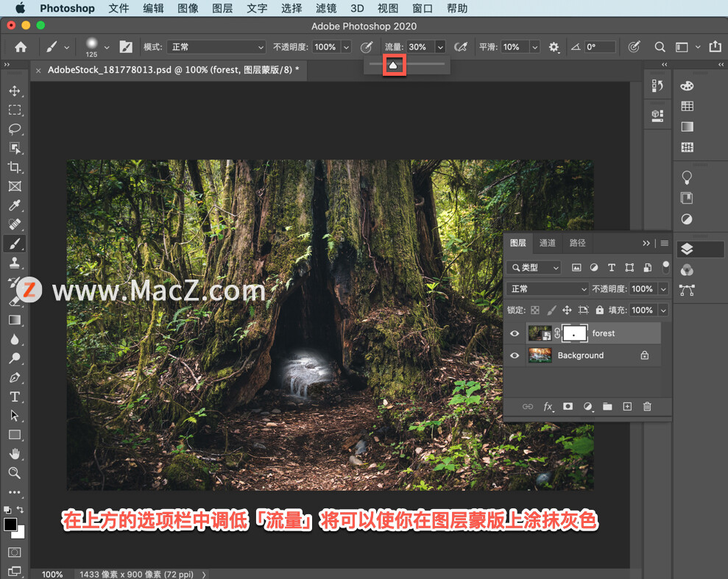Open the Gradients panel icon
Viewport: 728px width, 579px height.
[x=687, y=126]
